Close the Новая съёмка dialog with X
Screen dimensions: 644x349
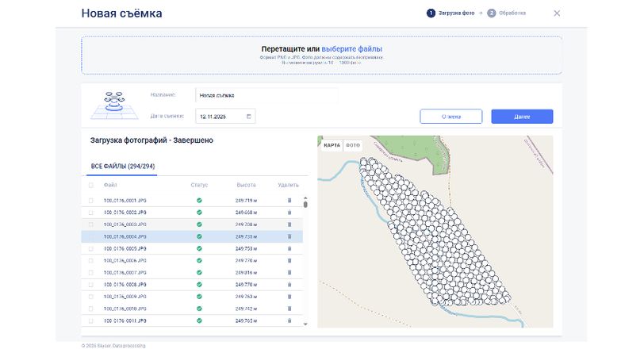[x=557, y=13]
